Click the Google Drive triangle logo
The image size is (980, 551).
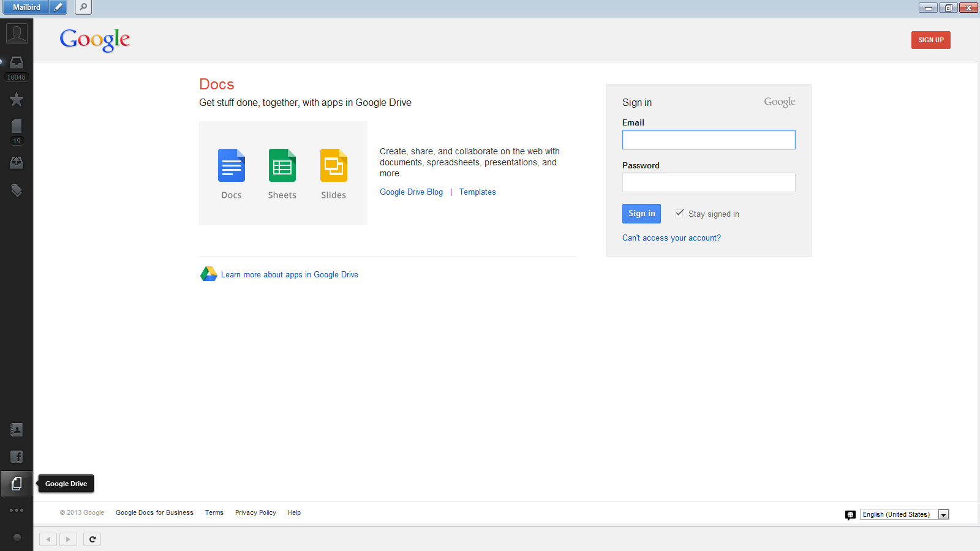coord(209,274)
